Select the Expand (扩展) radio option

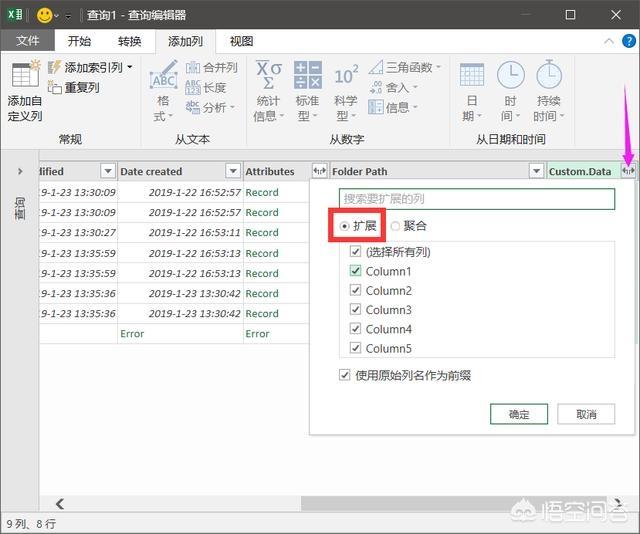tap(344, 226)
